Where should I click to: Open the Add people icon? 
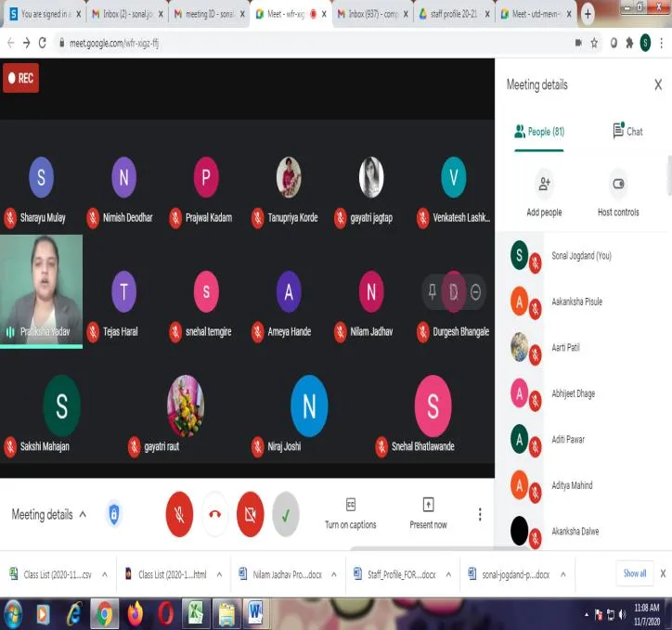point(544,185)
